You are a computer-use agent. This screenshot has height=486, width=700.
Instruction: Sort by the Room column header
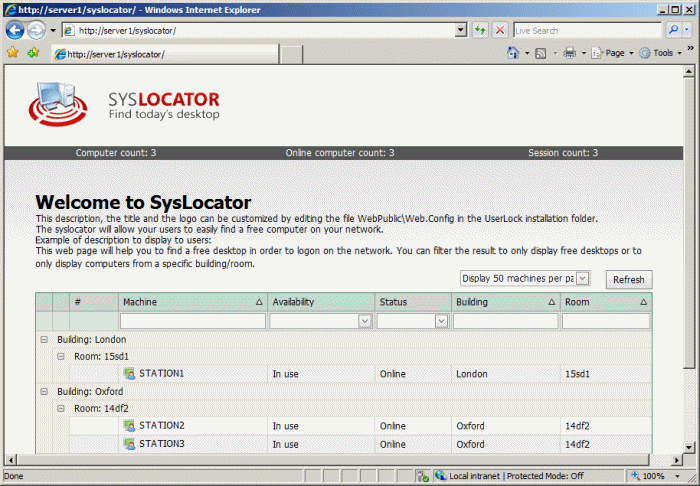click(606, 302)
